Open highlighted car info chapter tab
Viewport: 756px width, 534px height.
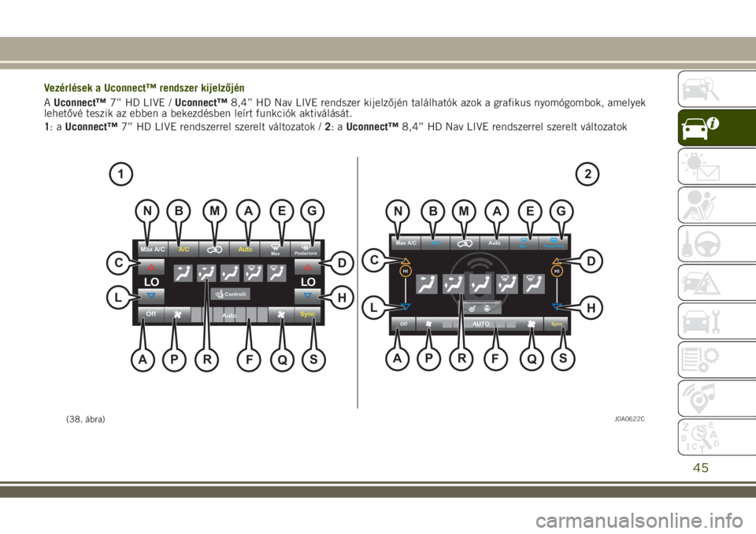click(717, 128)
